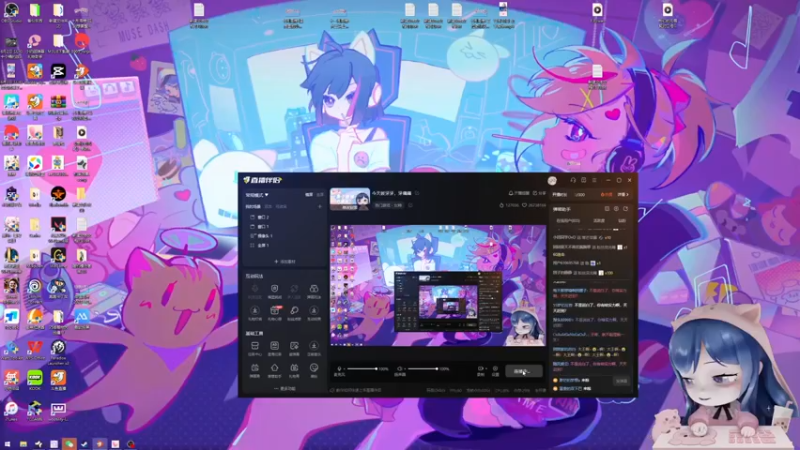Open the square smiley-face icon in 基础工具
The image size is (800, 450).
(x=274, y=346)
